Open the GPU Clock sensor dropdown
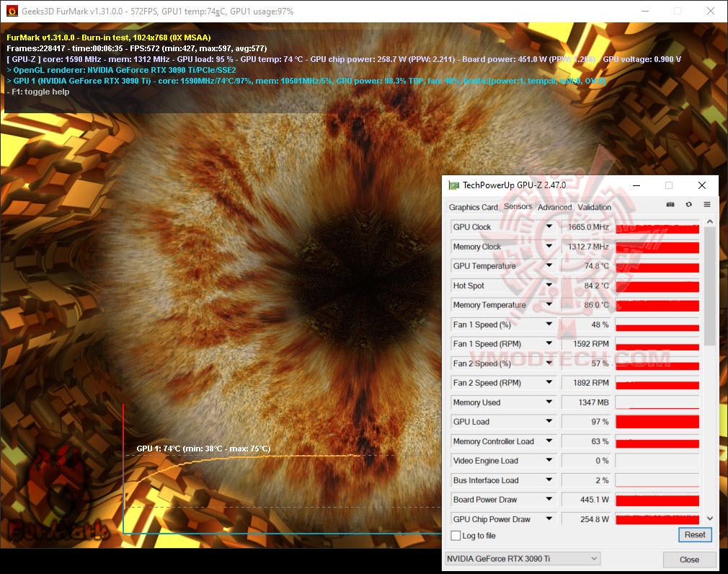 [x=549, y=226]
